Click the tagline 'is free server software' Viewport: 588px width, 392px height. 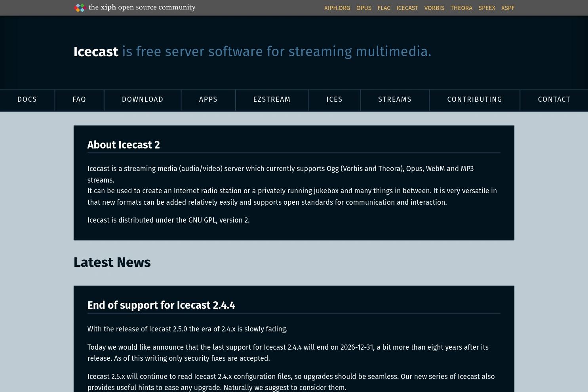pyautogui.click(x=276, y=52)
